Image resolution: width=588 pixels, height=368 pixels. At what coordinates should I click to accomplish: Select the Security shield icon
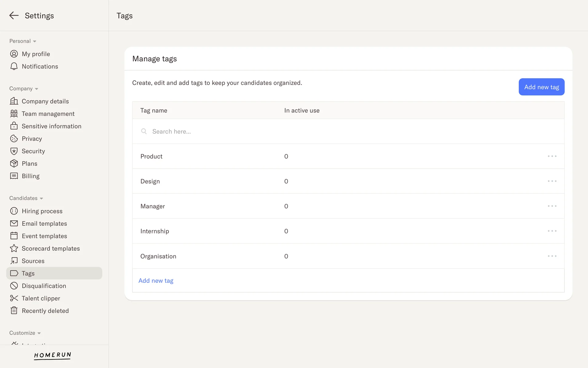click(14, 151)
